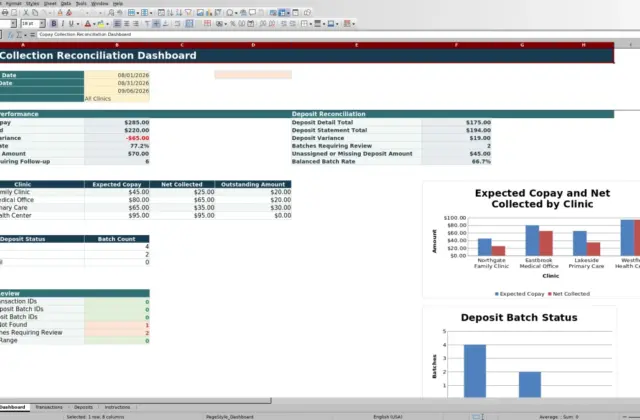Toggle Underline formatting
This screenshot has width=640, height=420.
pos(71,24)
